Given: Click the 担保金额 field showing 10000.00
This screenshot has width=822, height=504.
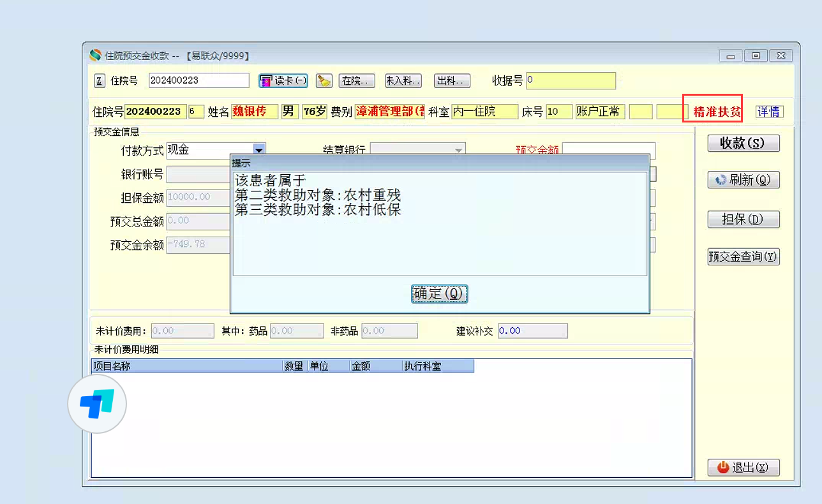Looking at the screenshot, I should 198,198.
